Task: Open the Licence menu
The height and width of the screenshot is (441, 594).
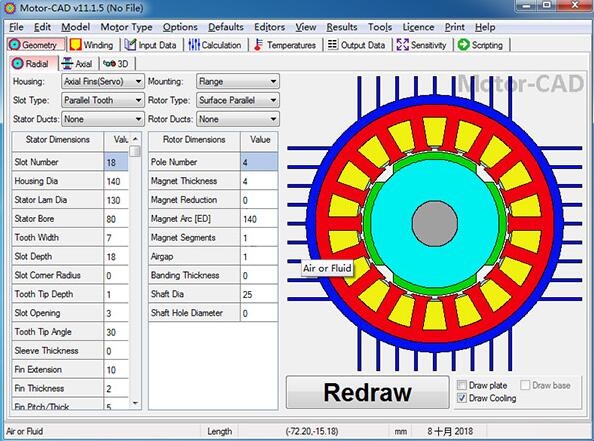Action: 418,27
